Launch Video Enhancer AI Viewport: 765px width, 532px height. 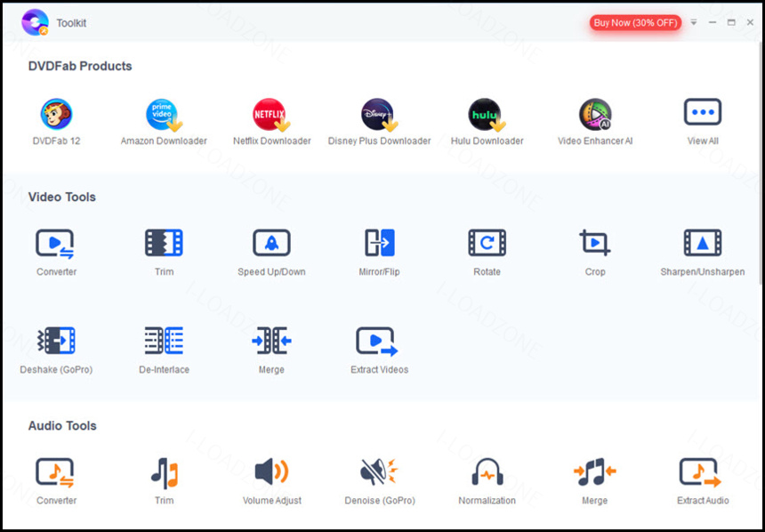pyautogui.click(x=595, y=115)
